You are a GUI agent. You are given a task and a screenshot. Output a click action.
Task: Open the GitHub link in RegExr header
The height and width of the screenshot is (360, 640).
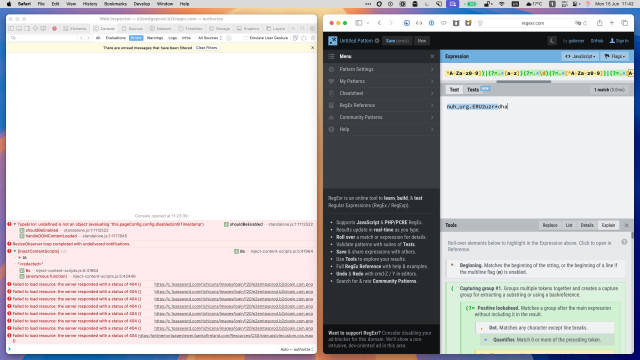point(597,41)
